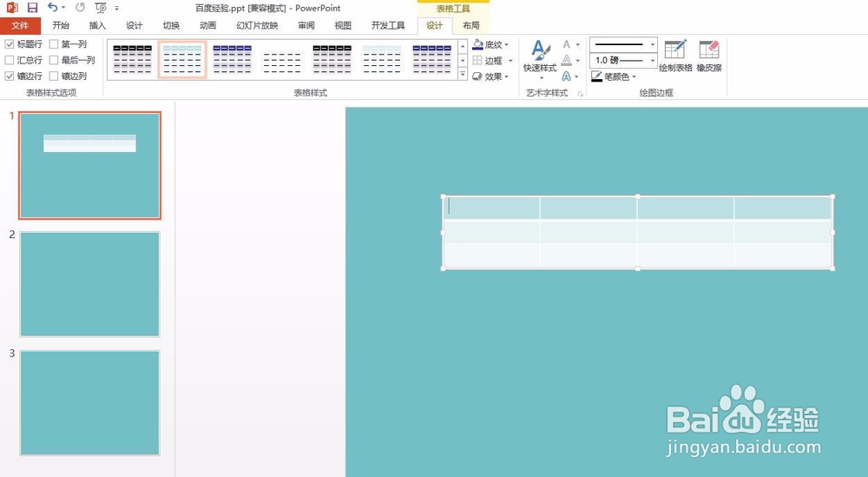The height and width of the screenshot is (477, 868).
Task: Apply the third dark-blue header table style
Action: coord(233,59)
